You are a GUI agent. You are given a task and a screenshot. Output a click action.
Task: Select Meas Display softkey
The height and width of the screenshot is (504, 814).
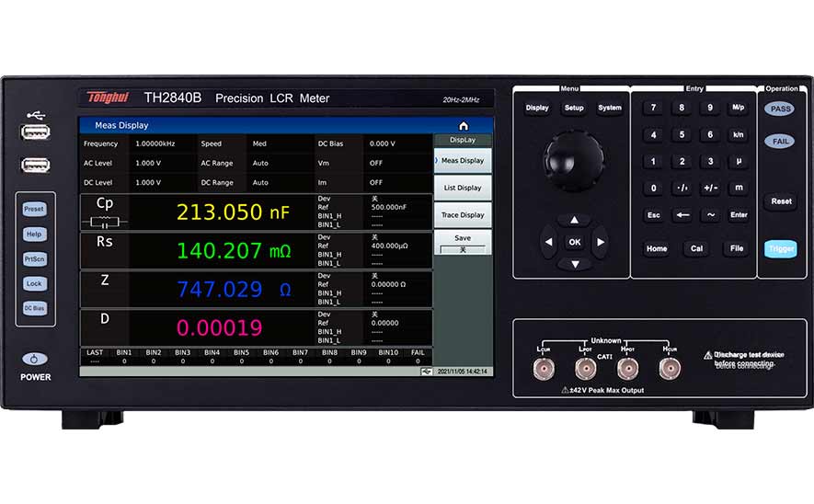coord(463,160)
